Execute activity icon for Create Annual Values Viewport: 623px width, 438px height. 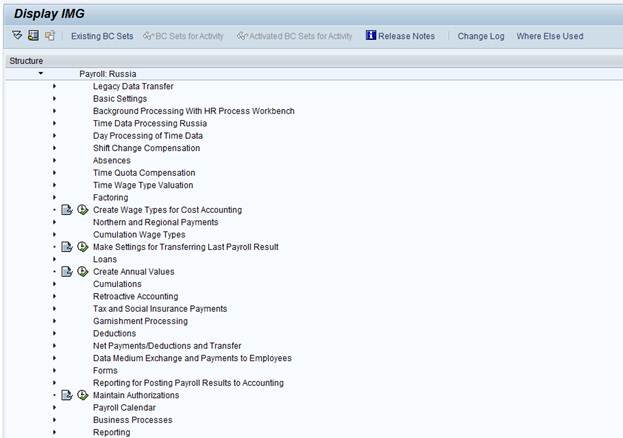[x=82, y=271]
